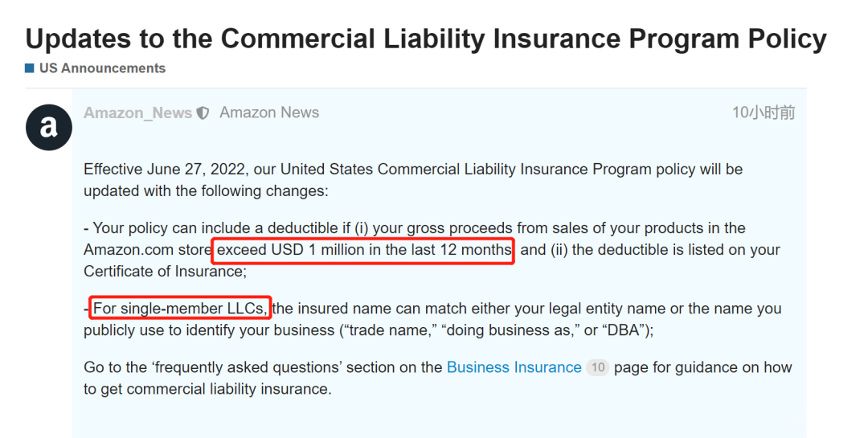Click the '10小时前' post timestamp
Image resolution: width=868 pixels, height=438 pixels.
[764, 113]
